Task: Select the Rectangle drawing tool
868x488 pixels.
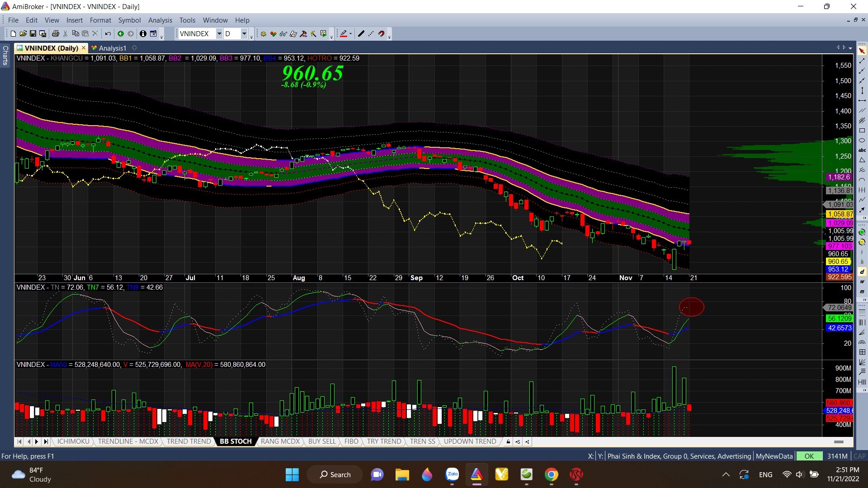Action: coord(862,130)
